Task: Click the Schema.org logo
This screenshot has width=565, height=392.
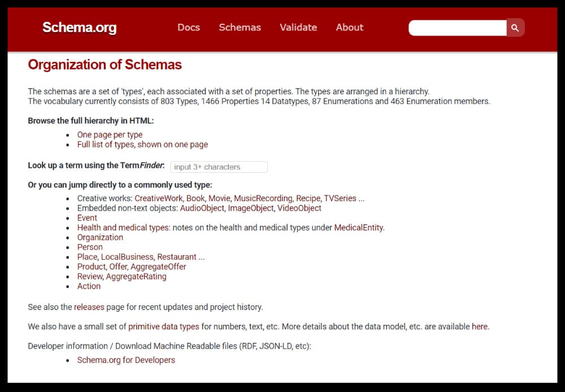Action: [79, 27]
